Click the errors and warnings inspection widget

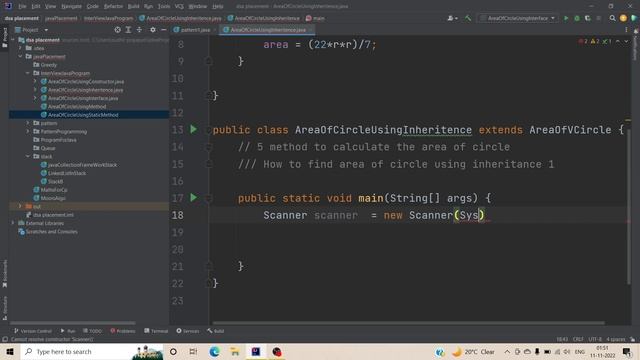click(595, 42)
